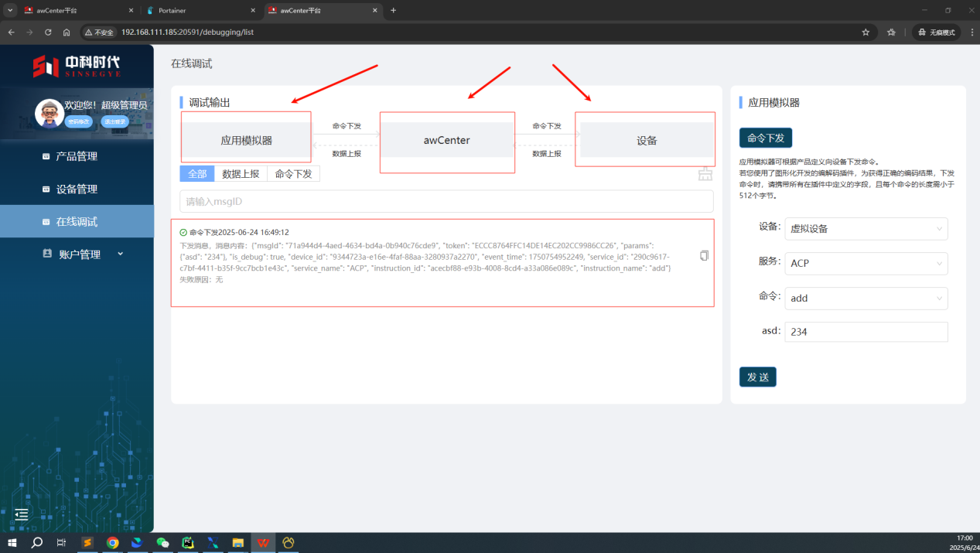The width and height of the screenshot is (980, 553).
Task: Open the Chrome three-dot menu
Action: click(970, 32)
